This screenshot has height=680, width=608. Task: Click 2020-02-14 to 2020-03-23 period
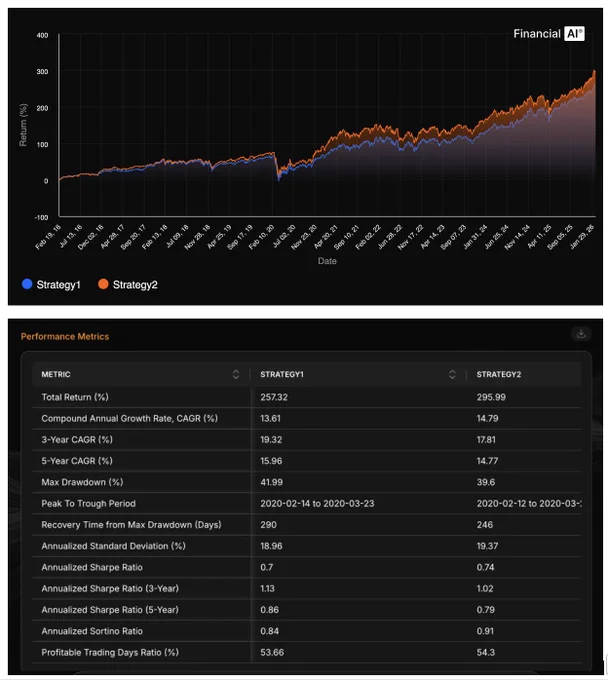click(317, 503)
